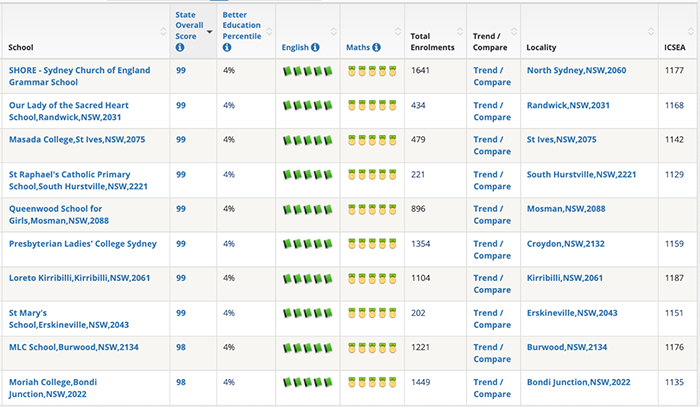Sort by ICSEA column arrows
The width and height of the screenshot is (700, 407).
tap(691, 31)
